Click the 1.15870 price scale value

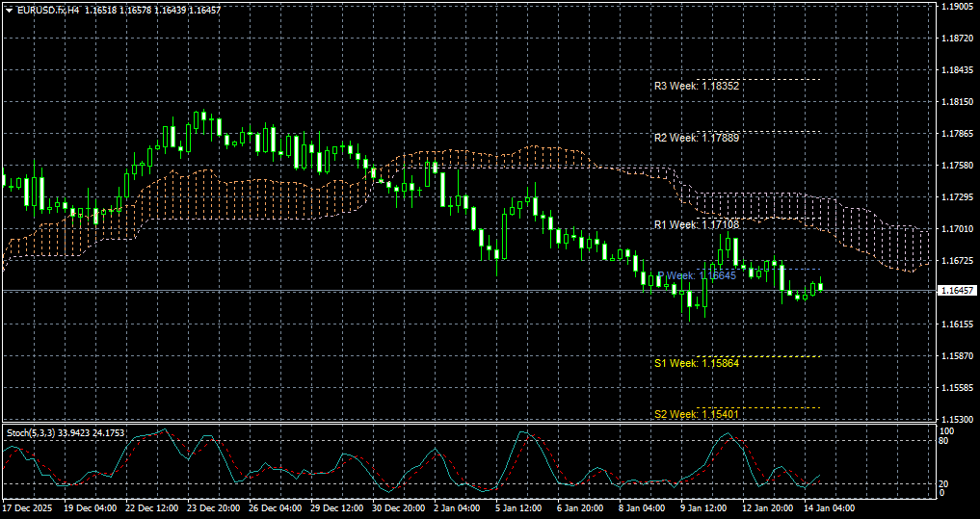click(x=957, y=356)
